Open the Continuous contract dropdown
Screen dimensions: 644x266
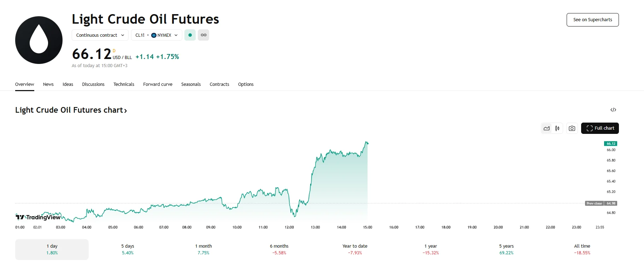[x=100, y=35]
